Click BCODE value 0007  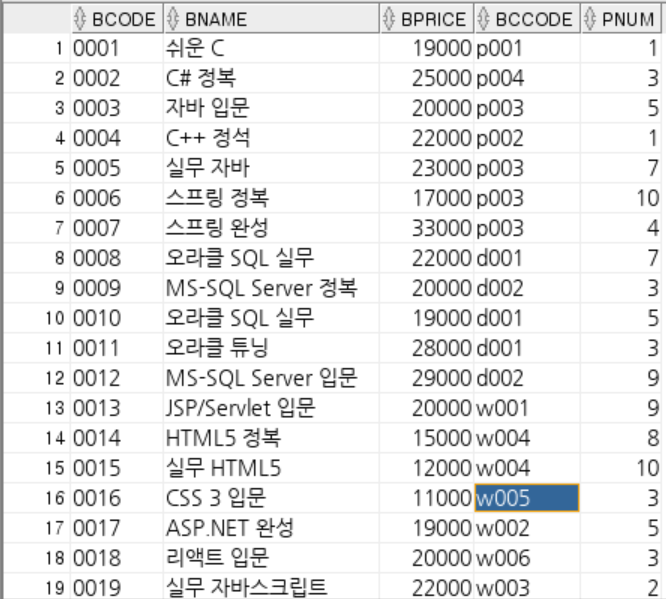click(x=117, y=228)
